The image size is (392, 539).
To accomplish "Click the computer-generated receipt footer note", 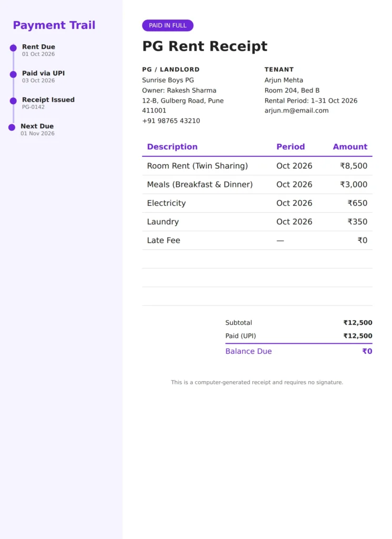I will click(257, 382).
